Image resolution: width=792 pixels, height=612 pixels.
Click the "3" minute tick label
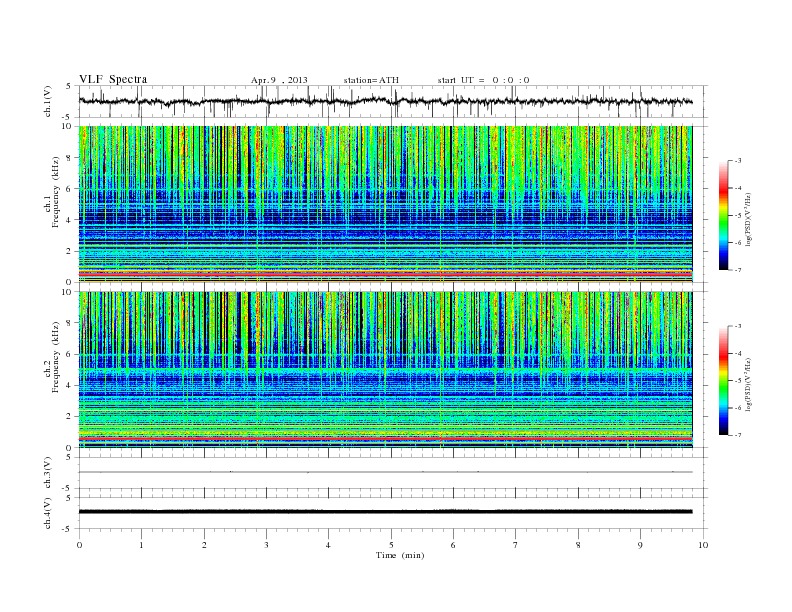(x=266, y=545)
